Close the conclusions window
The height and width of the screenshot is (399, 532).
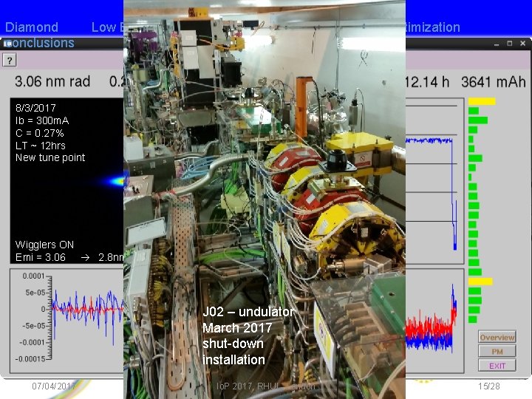point(522,44)
